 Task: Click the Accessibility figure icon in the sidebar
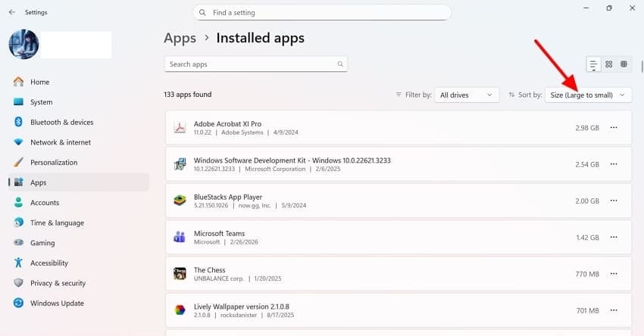[x=18, y=263]
